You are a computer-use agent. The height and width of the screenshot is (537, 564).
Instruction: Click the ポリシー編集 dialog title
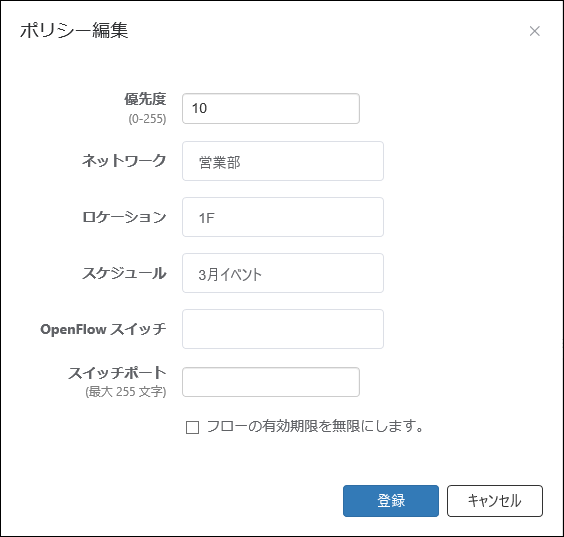[74, 30]
